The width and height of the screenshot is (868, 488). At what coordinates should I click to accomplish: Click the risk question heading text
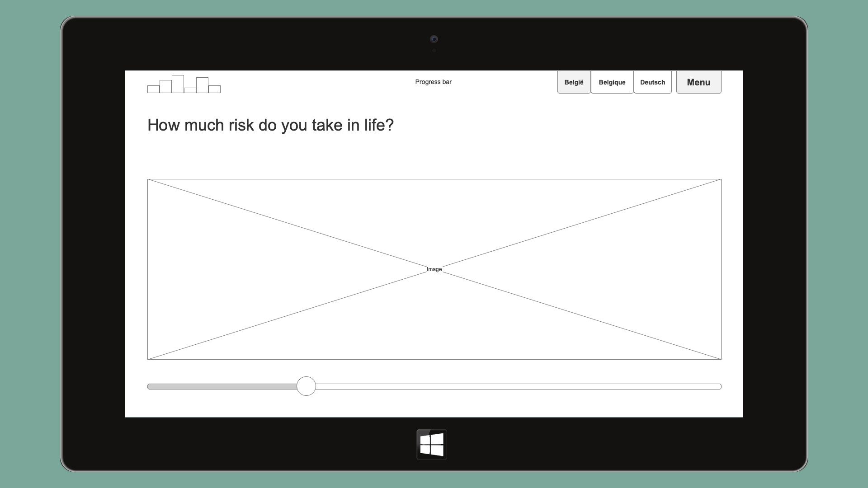[270, 125]
